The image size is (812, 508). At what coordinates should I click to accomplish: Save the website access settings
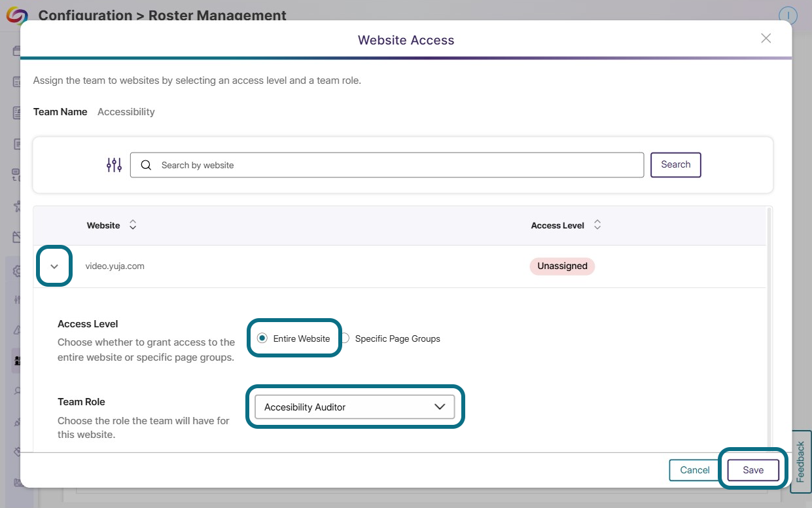pos(753,470)
